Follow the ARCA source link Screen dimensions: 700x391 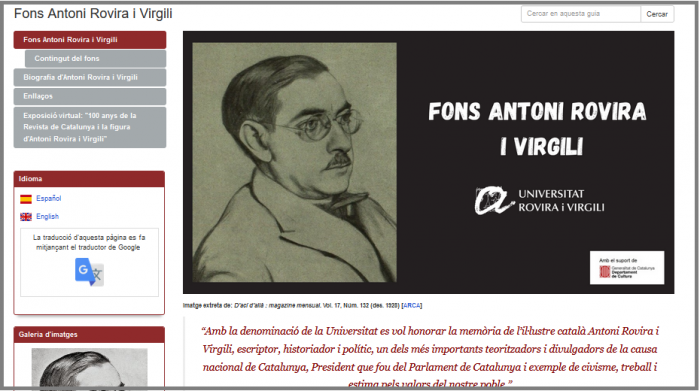(412, 306)
